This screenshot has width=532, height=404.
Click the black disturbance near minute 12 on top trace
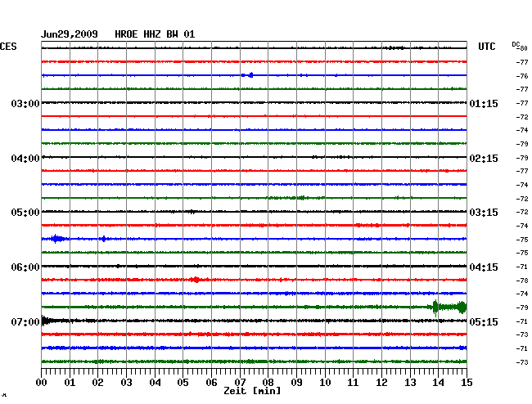[x=394, y=48]
